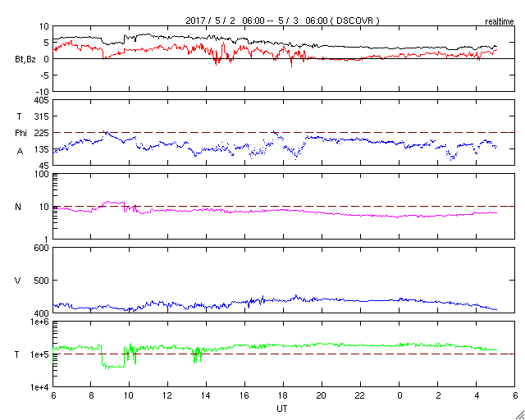Click the 'T' label above Phi
Screen dimensions: 525x420
point(19,116)
